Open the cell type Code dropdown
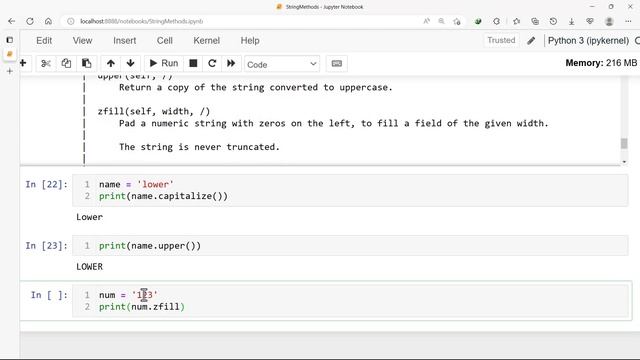 click(x=282, y=64)
